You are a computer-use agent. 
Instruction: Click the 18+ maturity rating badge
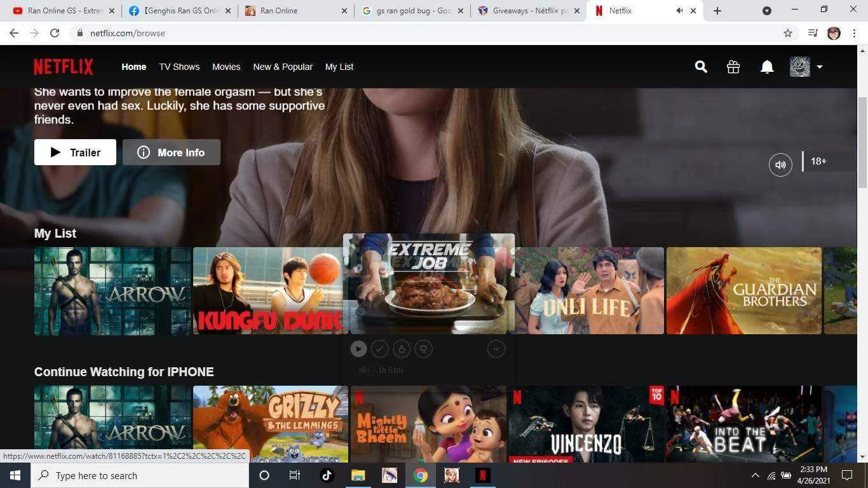click(818, 161)
